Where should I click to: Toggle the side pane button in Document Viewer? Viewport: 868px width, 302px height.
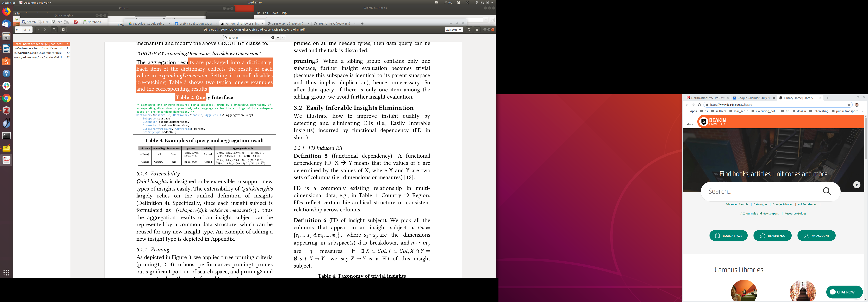64,30
